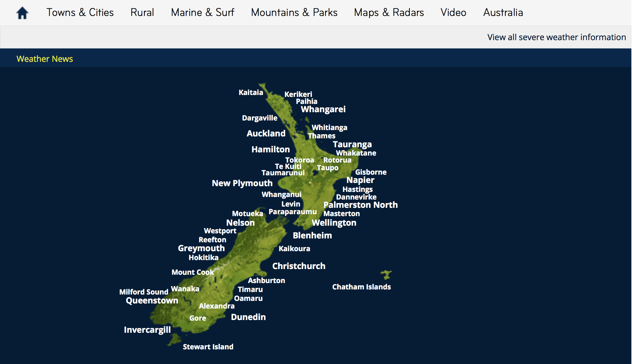Select Auckland on the map
632x364 pixels.
pyautogui.click(x=266, y=134)
